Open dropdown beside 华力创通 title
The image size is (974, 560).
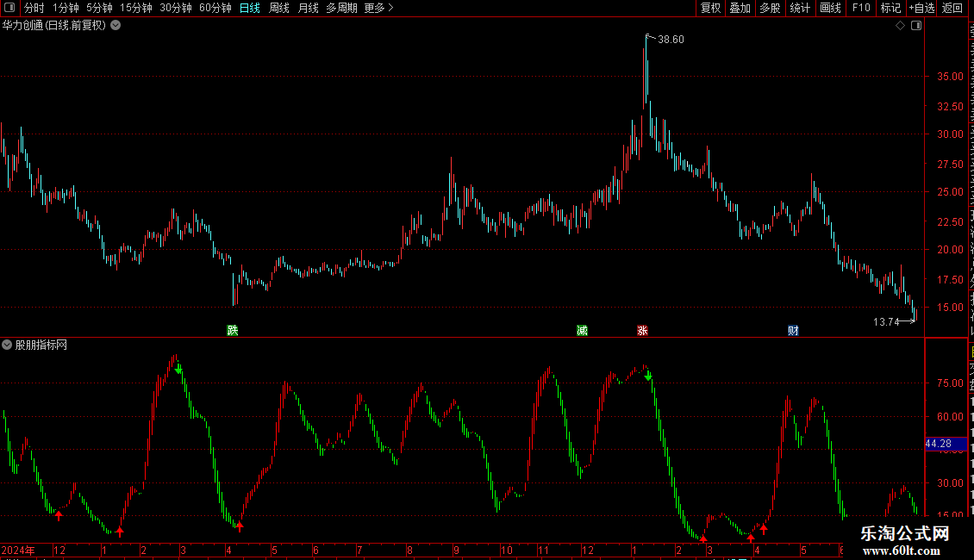(x=116, y=26)
